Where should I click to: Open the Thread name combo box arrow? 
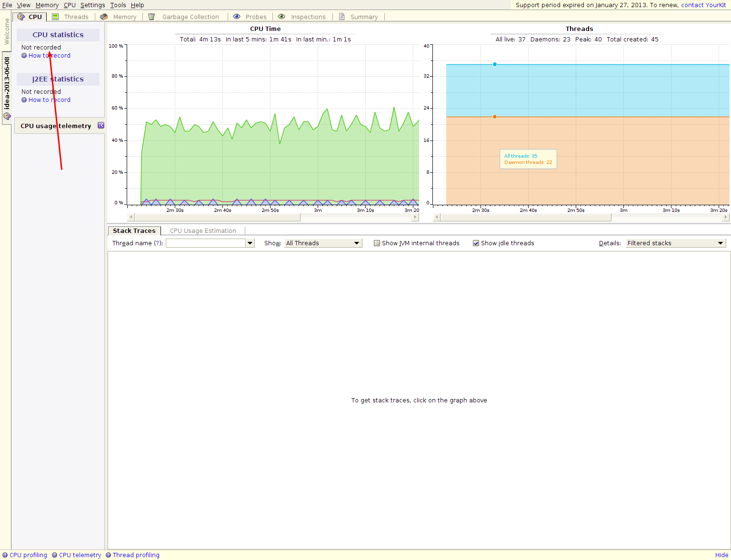coord(250,243)
